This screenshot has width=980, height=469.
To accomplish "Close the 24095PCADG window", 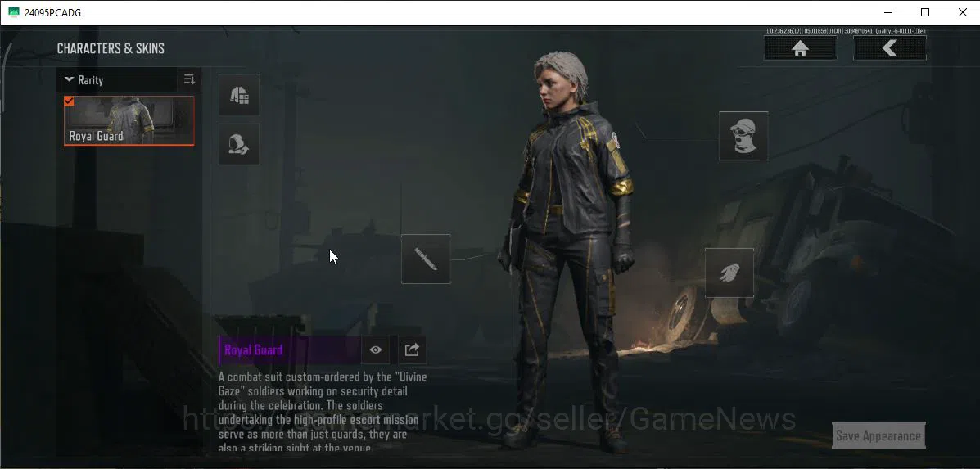I will pos(962,12).
